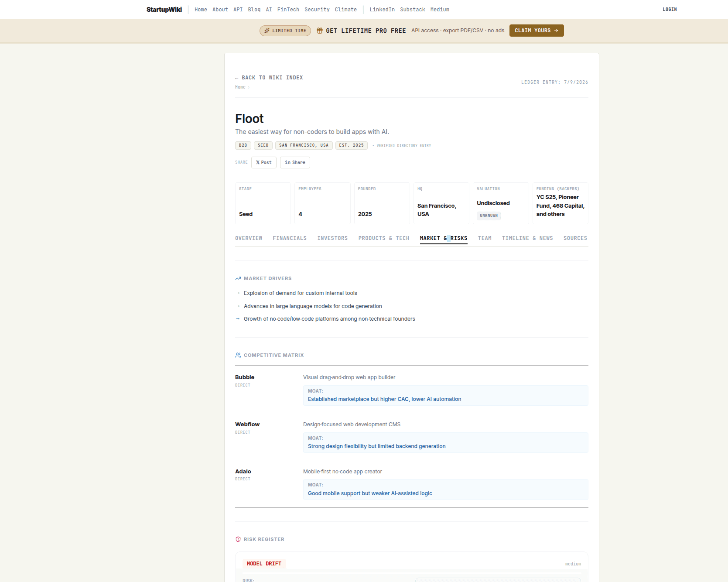Click the Risk Register shield icon
The image size is (728, 582).
(x=238, y=539)
